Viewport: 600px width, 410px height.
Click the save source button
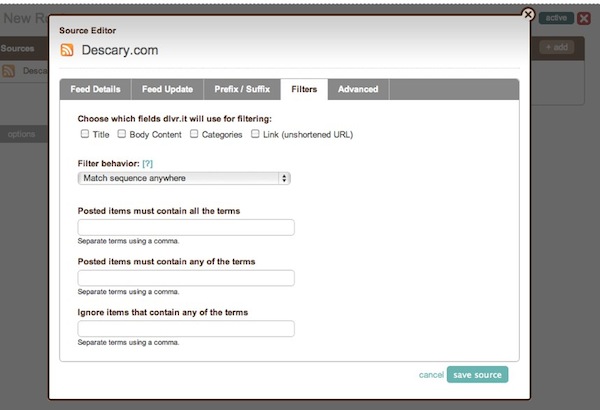pyautogui.click(x=477, y=375)
